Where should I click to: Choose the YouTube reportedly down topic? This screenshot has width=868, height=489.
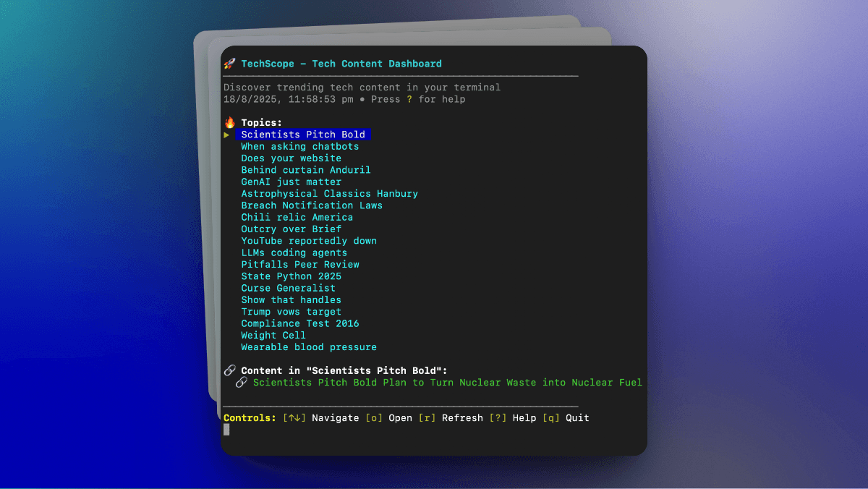coord(309,241)
